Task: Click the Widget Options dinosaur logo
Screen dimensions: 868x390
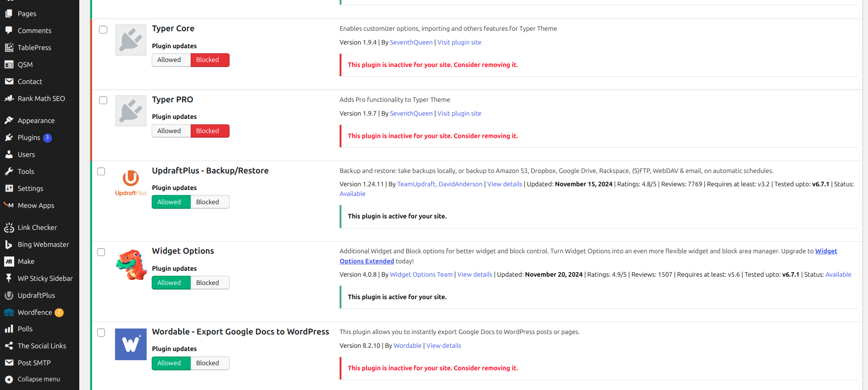Action: click(131, 264)
